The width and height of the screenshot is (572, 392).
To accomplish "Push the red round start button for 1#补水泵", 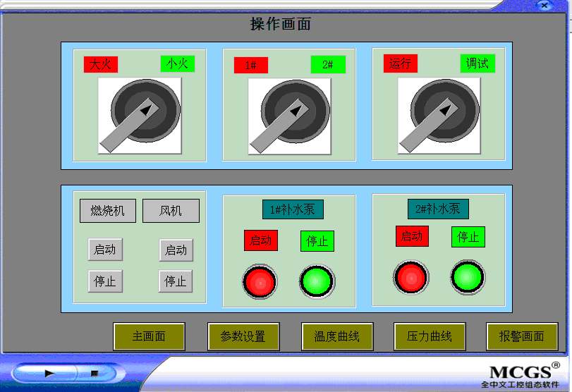I will pos(260,282).
